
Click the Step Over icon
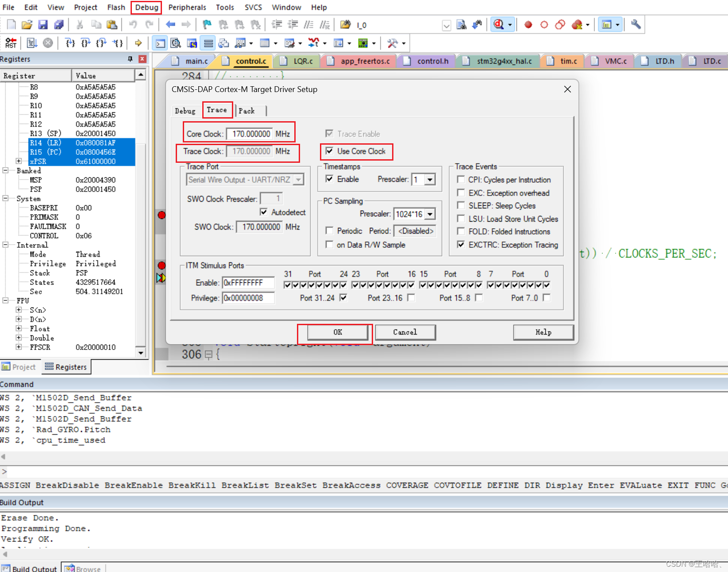tap(86, 43)
